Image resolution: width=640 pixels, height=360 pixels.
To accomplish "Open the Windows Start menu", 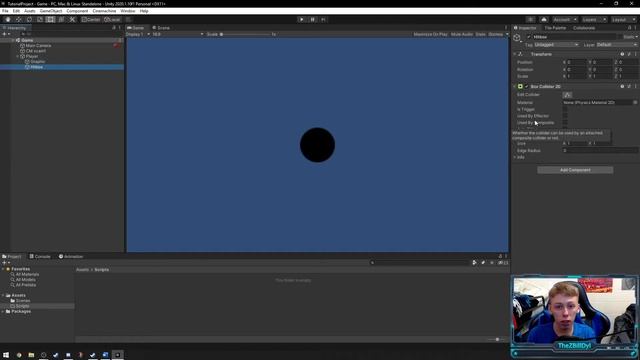I will click(x=6, y=355).
